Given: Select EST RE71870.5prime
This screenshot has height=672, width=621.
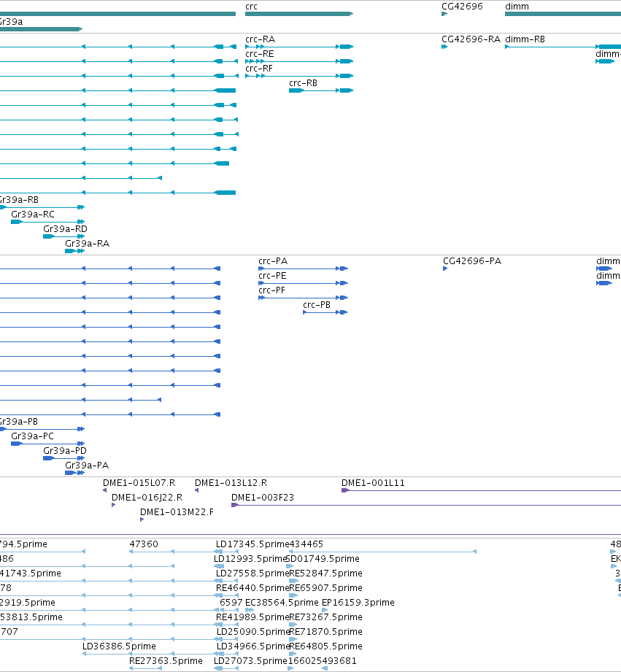Looking at the screenshot, I should click(325, 632).
